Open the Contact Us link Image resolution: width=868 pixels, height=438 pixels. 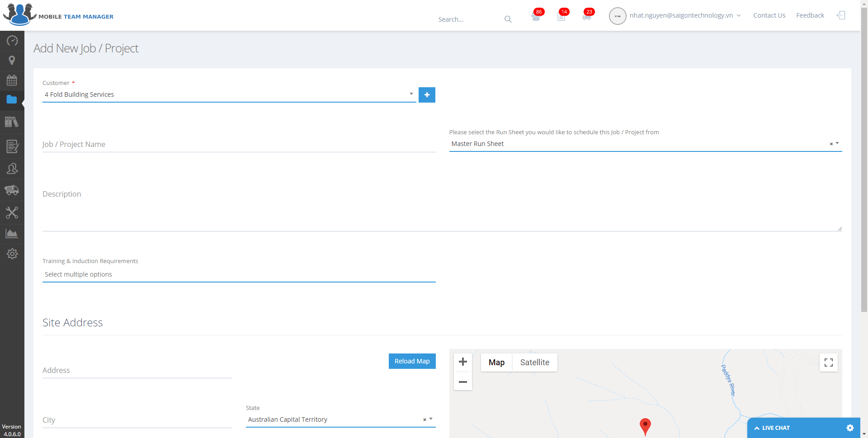[x=769, y=15]
